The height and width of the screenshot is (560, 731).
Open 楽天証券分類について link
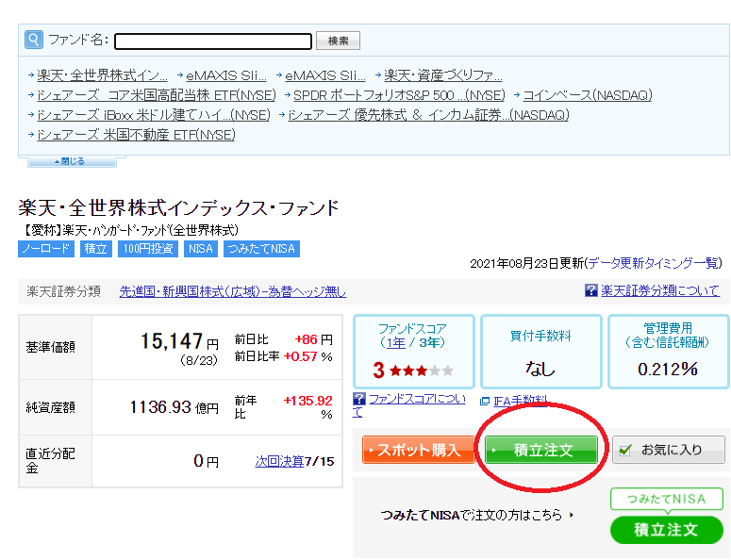660,290
